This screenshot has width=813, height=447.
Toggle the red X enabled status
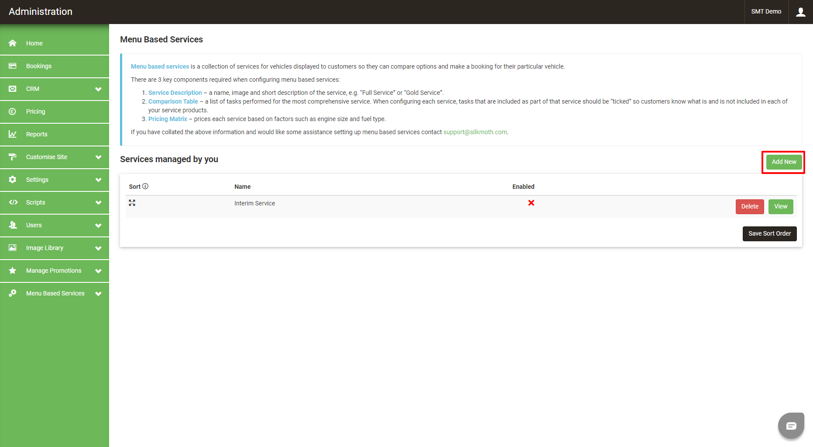[531, 203]
